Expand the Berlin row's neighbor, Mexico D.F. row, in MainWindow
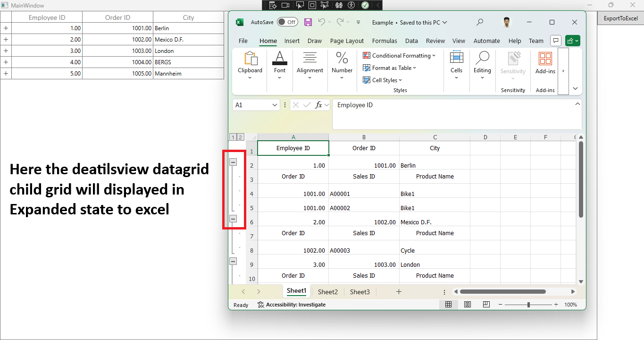644x340 pixels. (6, 40)
